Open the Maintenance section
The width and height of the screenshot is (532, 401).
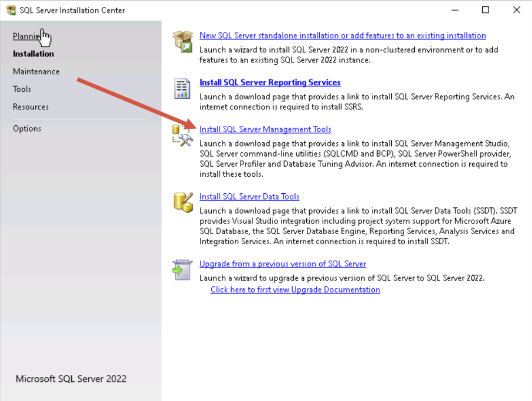click(x=36, y=71)
